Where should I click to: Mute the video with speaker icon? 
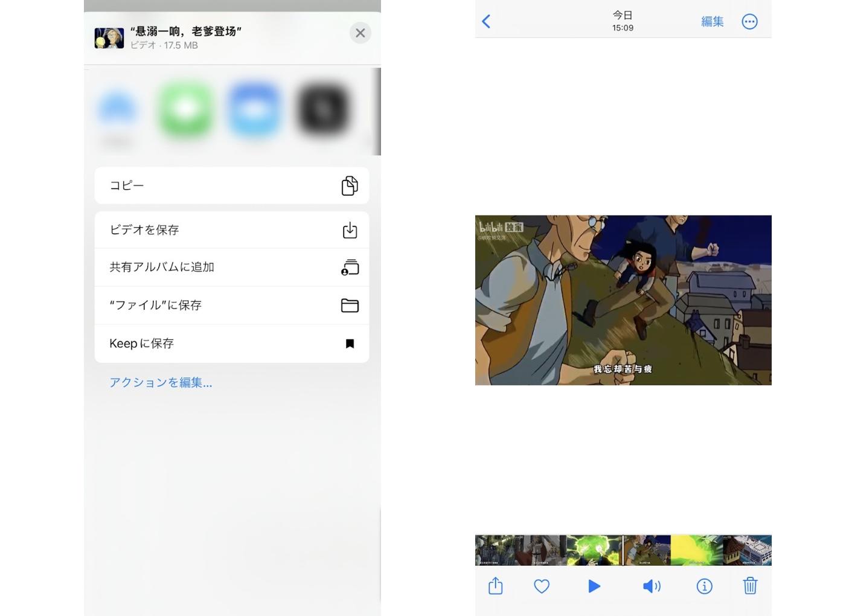pos(651,586)
